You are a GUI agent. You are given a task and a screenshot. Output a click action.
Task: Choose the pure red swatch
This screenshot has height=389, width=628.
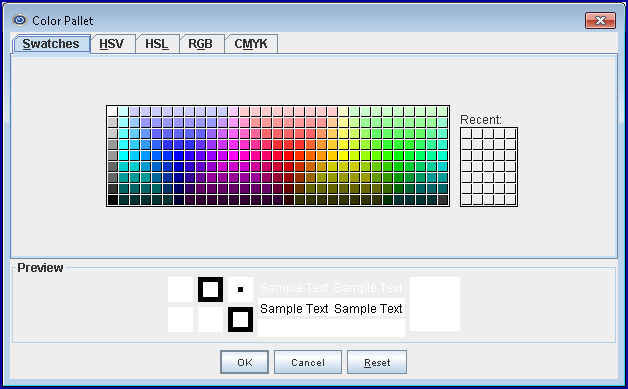pos(288,155)
